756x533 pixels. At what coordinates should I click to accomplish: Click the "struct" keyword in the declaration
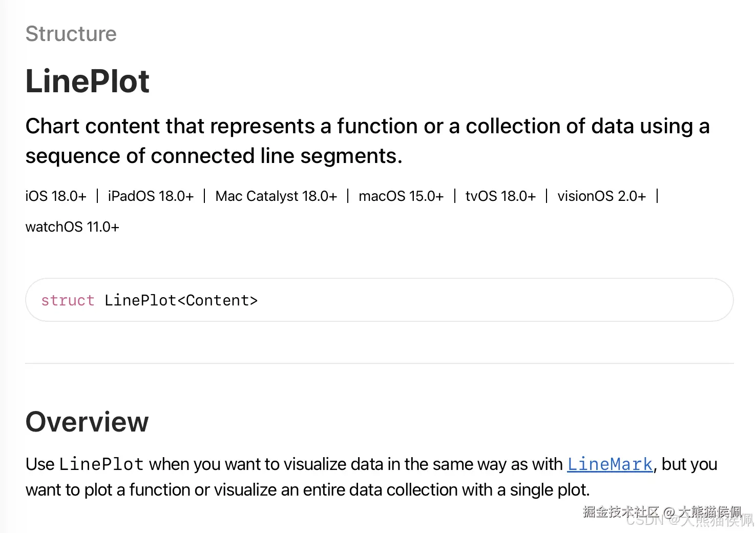(68, 300)
